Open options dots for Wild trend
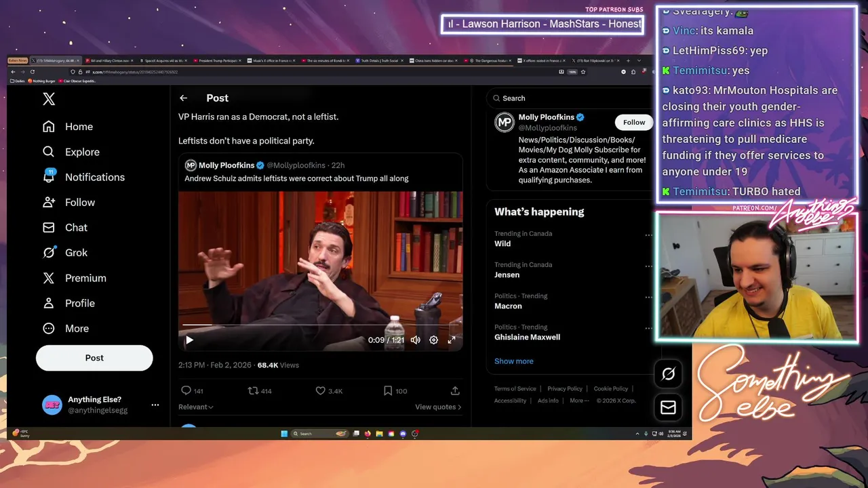The image size is (868, 488). pos(648,235)
